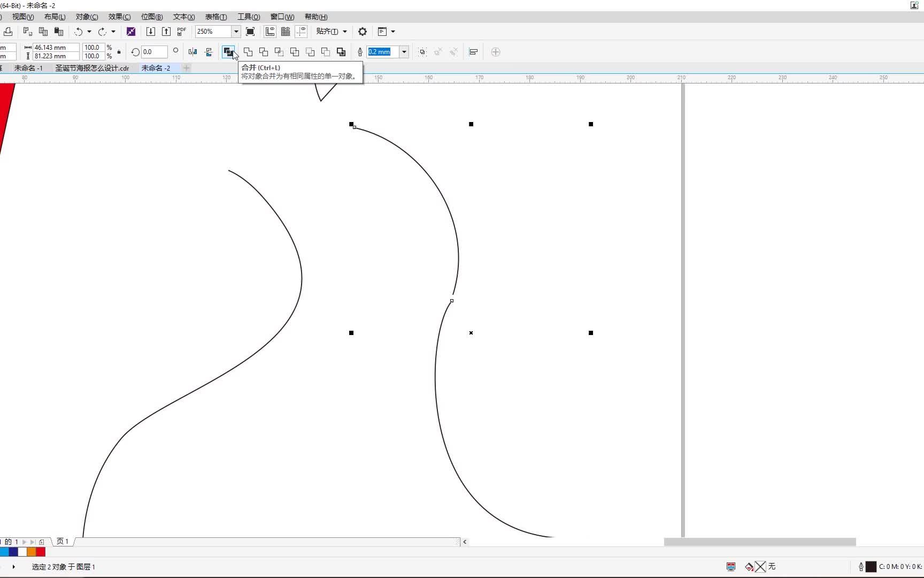Screen dimensions: 924x578
Task: Click the red swatch in document palette
Action: click(41, 552)
